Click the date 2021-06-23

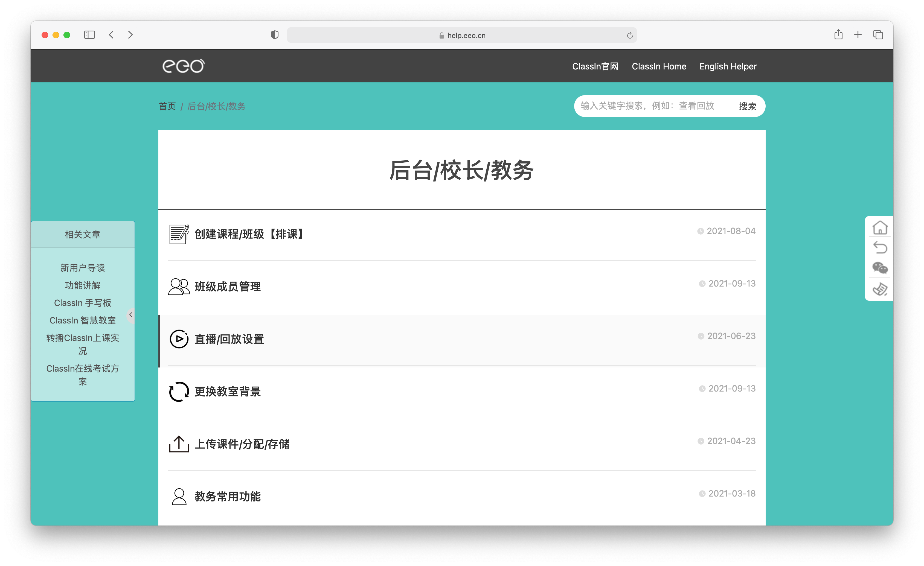pos(731,336)
